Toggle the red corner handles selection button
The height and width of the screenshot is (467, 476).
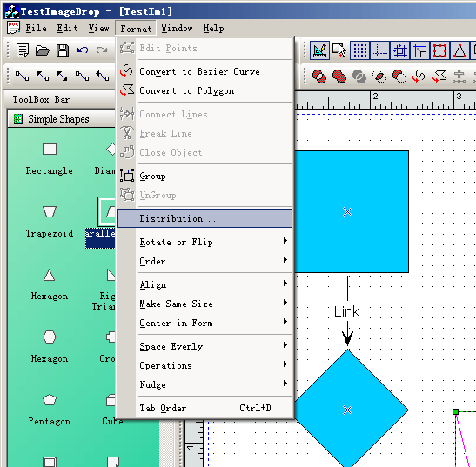[x=439, y=50]
